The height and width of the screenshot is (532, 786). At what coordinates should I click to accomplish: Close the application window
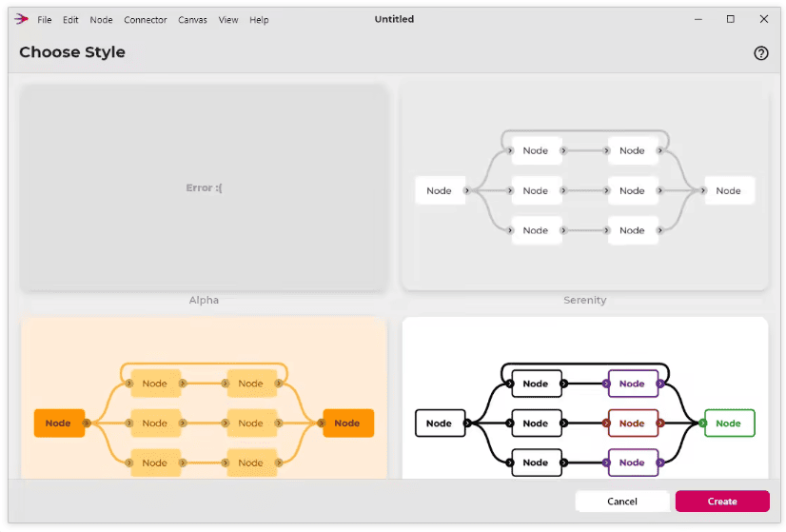pos(763,19)
